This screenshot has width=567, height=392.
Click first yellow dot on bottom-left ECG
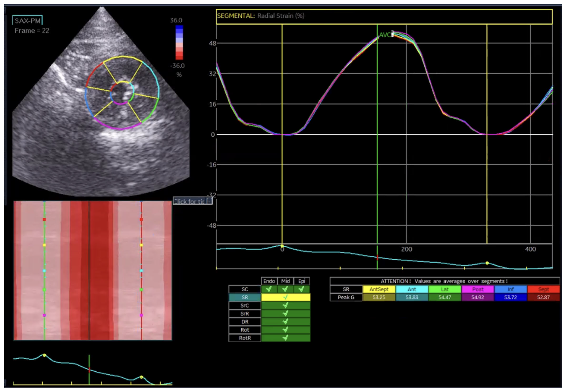pos(44,355)
